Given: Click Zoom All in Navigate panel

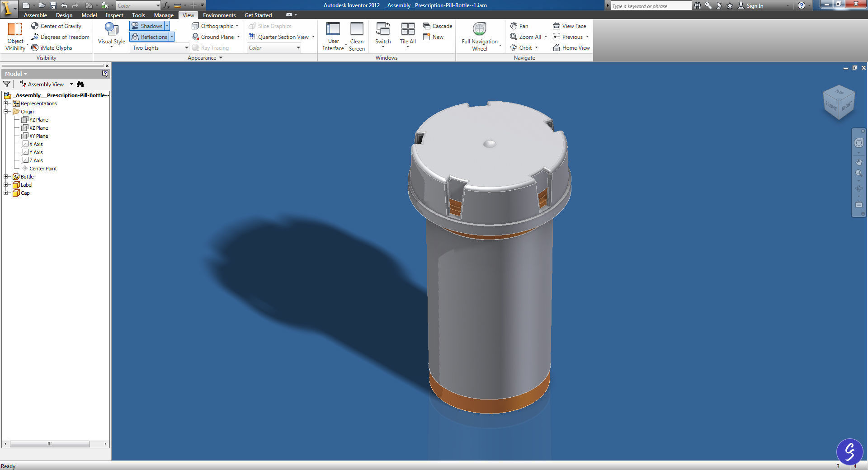Looking at the screenshot, I should click(525, 37).
